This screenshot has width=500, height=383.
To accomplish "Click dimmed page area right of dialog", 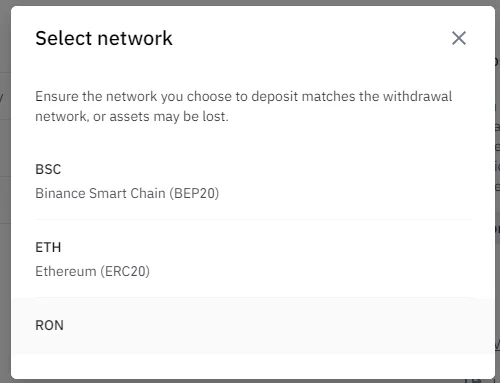I will coord(497,200).
